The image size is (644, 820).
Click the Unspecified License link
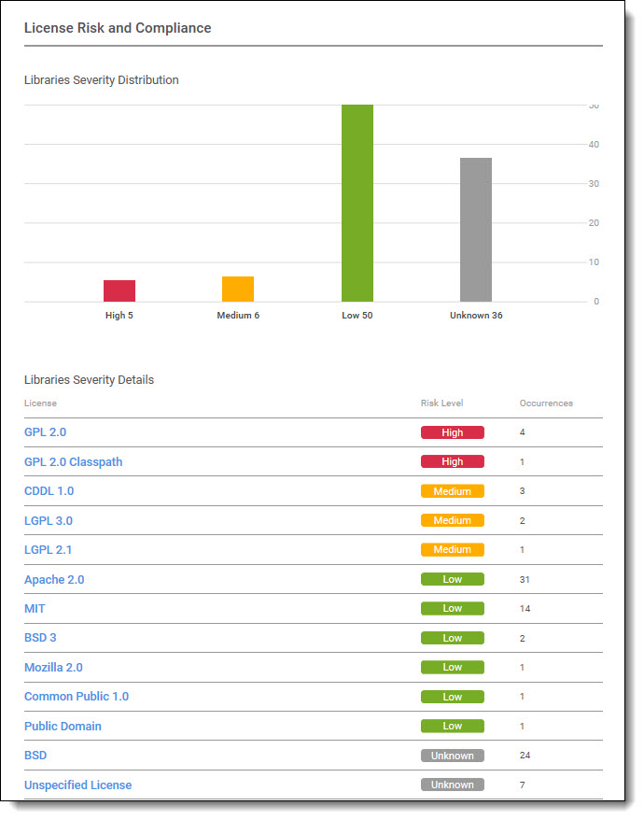[77, 785]
